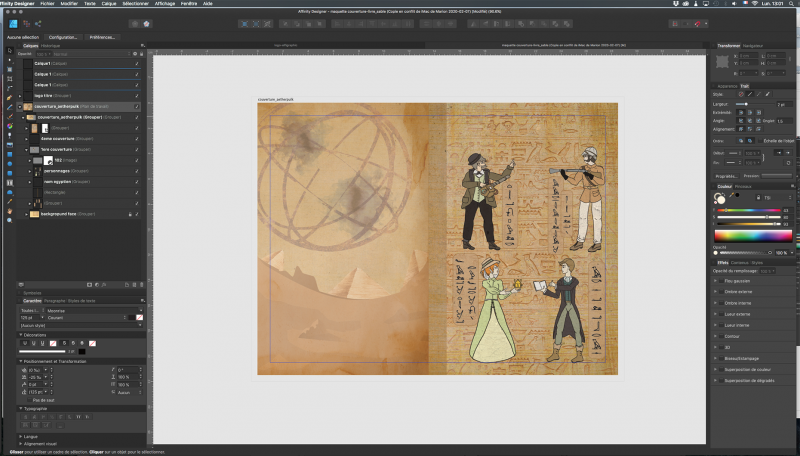The image size is (800, 456).
Task: Select the View hand tool
Action: coord(10,211)
